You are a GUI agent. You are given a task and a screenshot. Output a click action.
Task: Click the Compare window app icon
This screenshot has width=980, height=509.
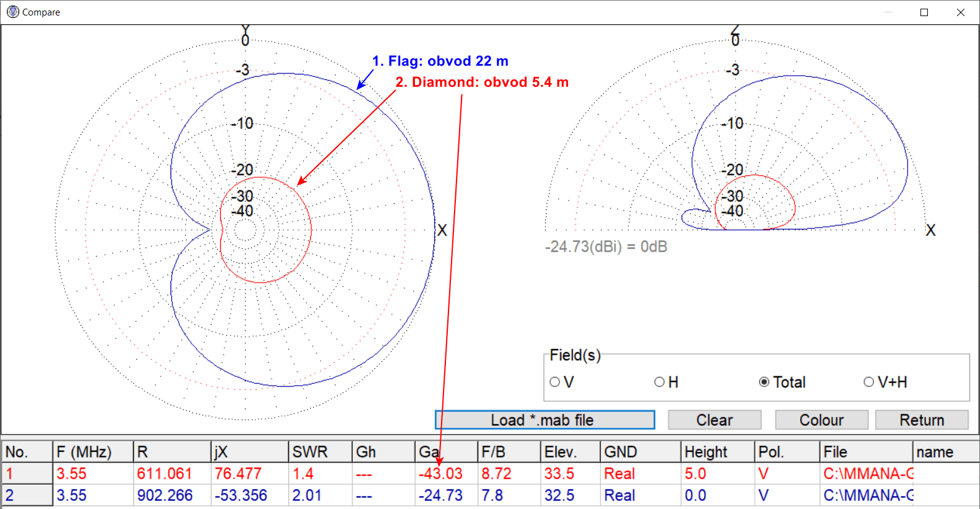click(x=12, y=12)
